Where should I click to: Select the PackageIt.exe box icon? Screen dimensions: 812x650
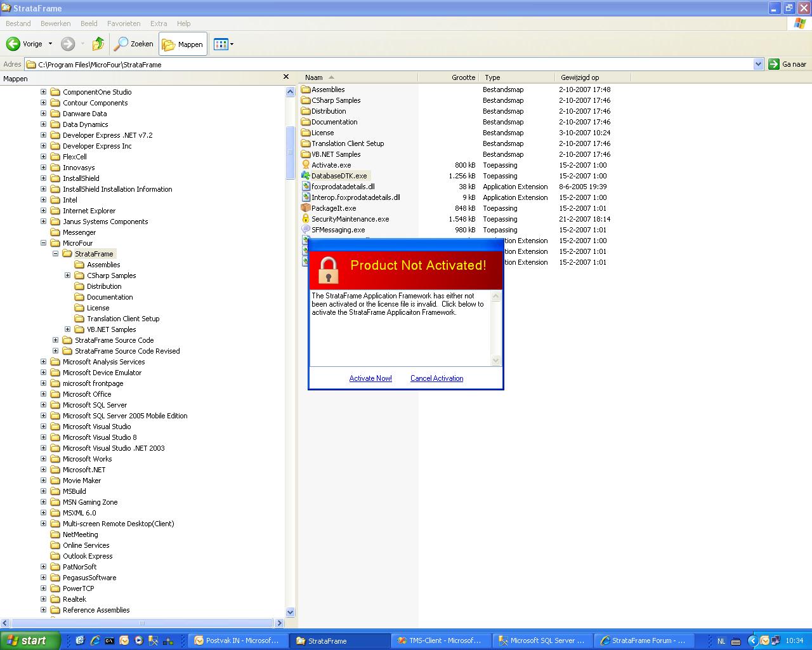coord(306,208)
